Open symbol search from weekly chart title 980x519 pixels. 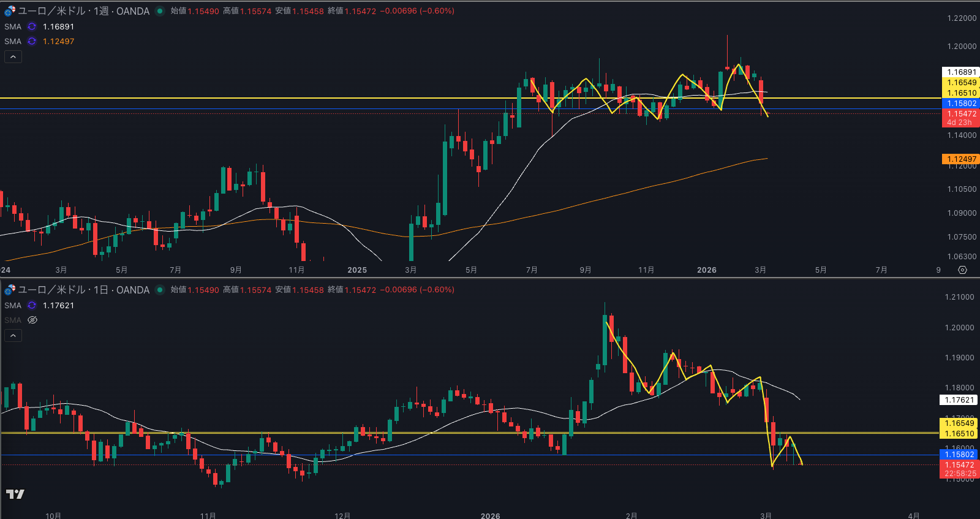coord(83,11)
